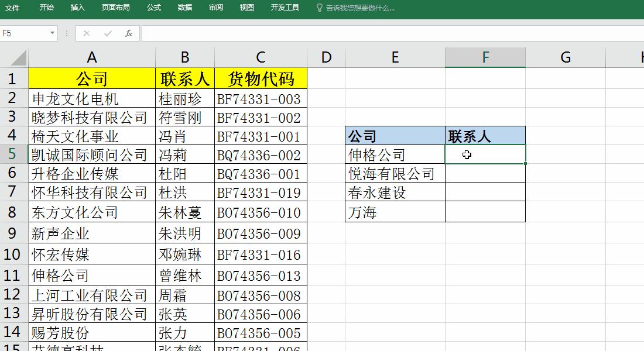The width and height of the screenshot is (644, 351).
Task: Switch to the 数据 ribbon tab
Action: coord(184,8)
